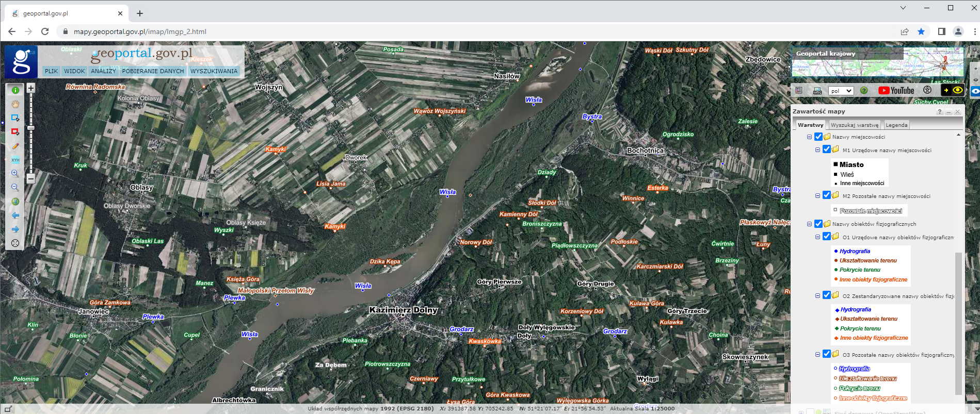Go to previous map view arrow
Screen dimensions: 980x414
click(15, 216)
